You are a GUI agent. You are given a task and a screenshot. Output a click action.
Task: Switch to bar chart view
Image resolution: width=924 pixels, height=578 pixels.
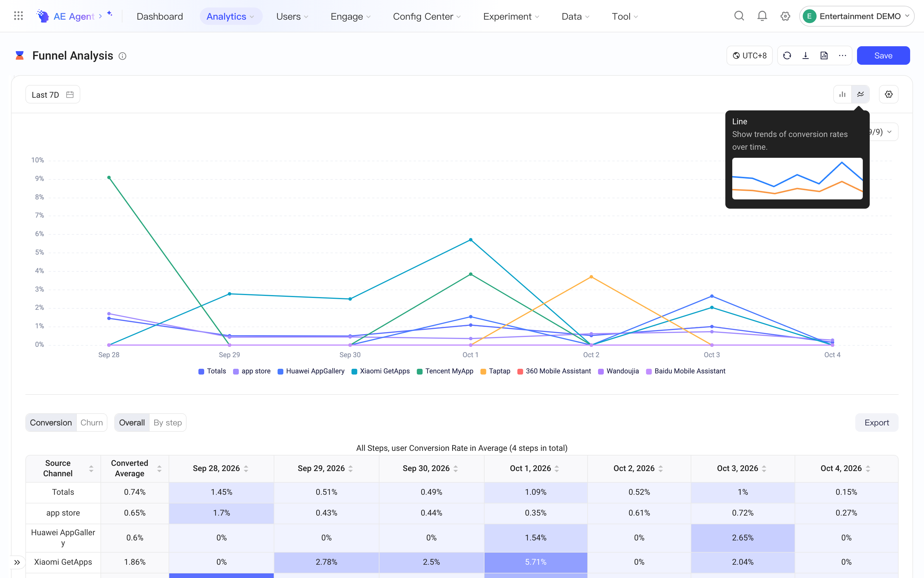(x=843, y=95)
